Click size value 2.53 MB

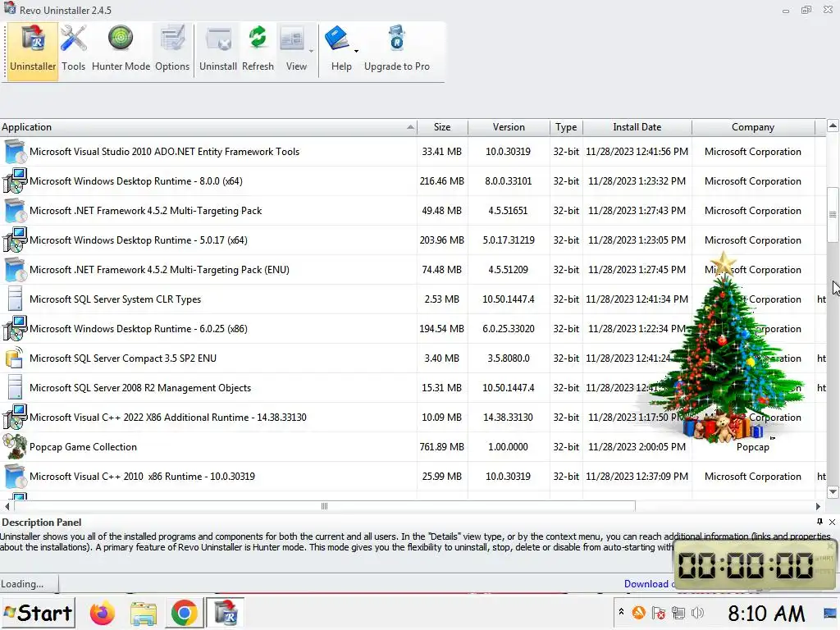coord(441,299)
